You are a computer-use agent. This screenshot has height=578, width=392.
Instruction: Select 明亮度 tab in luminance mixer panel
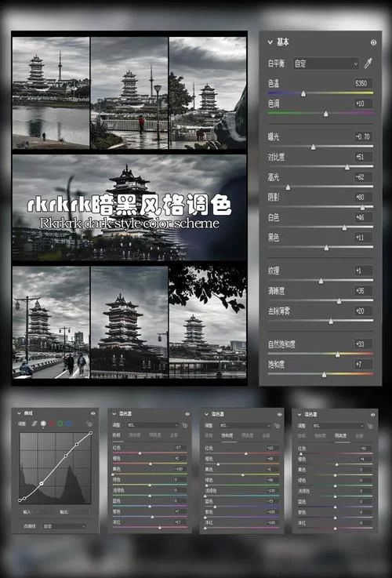click(x=340, y=436)
